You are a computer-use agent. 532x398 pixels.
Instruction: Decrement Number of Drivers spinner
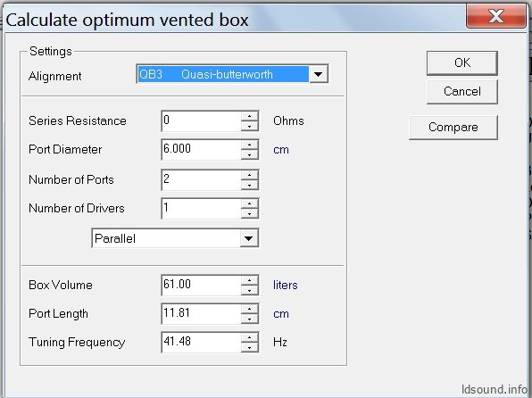[x=250, y=213]
